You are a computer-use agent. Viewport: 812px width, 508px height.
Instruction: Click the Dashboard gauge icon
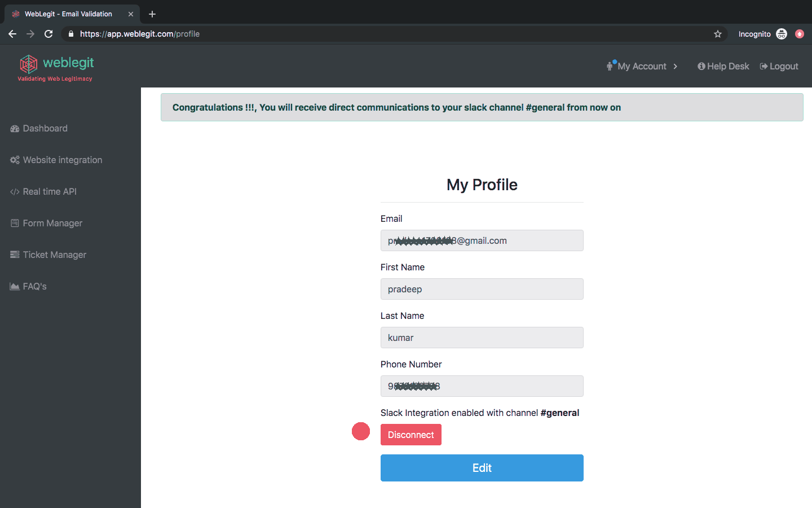[x=15, y=129]
